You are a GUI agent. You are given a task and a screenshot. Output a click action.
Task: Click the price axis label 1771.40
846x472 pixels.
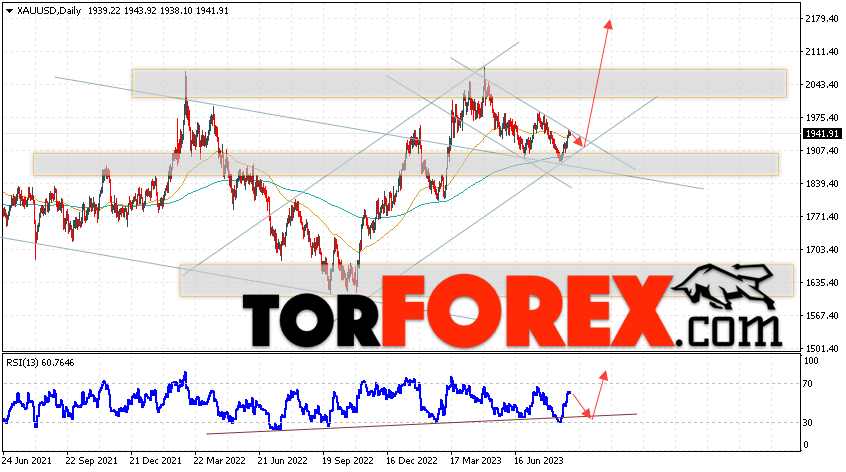(x=822, y=217)
